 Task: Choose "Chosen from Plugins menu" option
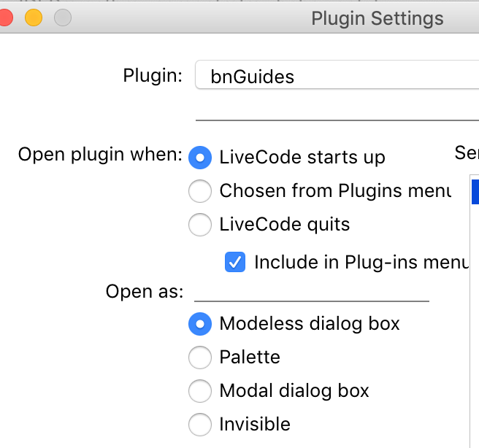pos(200,191)
